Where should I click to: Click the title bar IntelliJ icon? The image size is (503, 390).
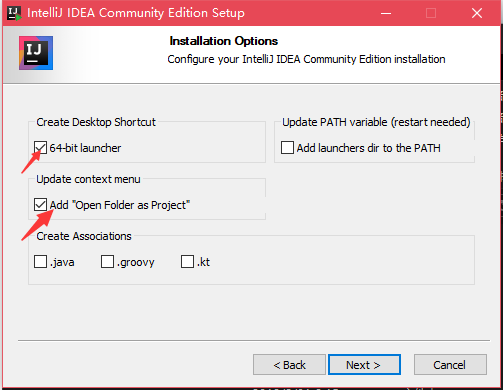point(14,13)
